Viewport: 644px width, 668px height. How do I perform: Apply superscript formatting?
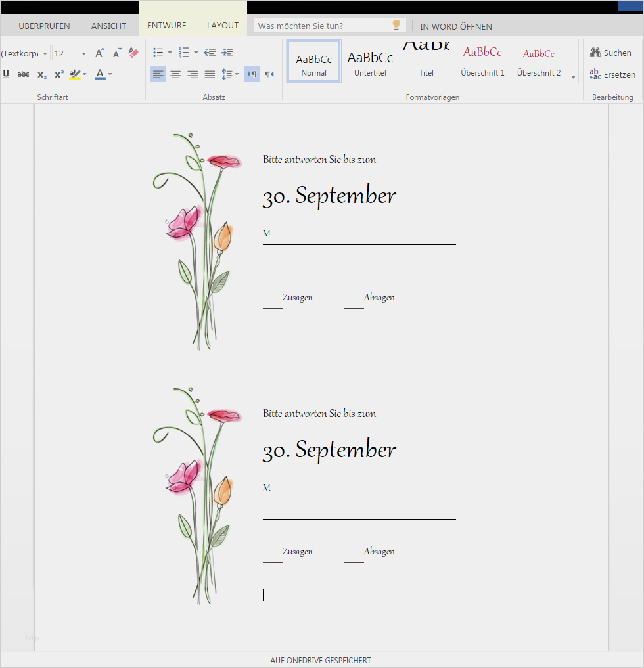tap(59, 74)
